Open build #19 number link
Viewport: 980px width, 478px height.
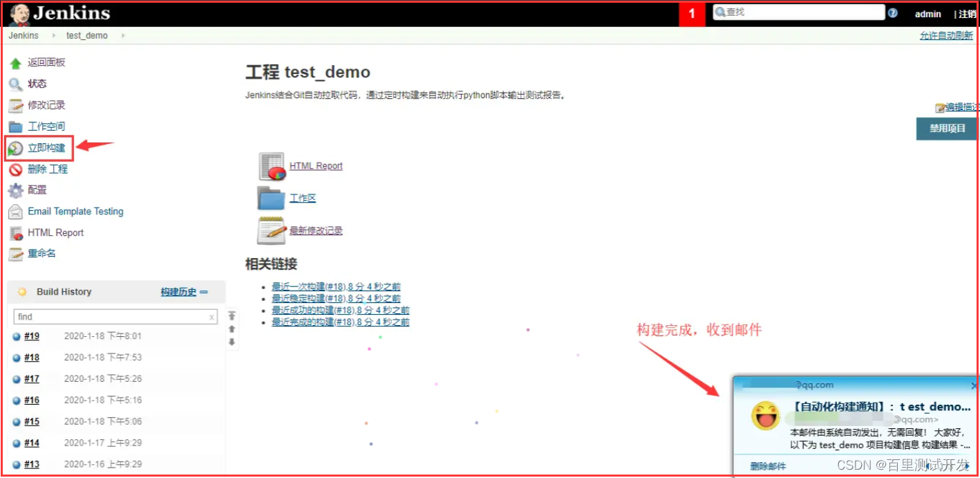32,336
